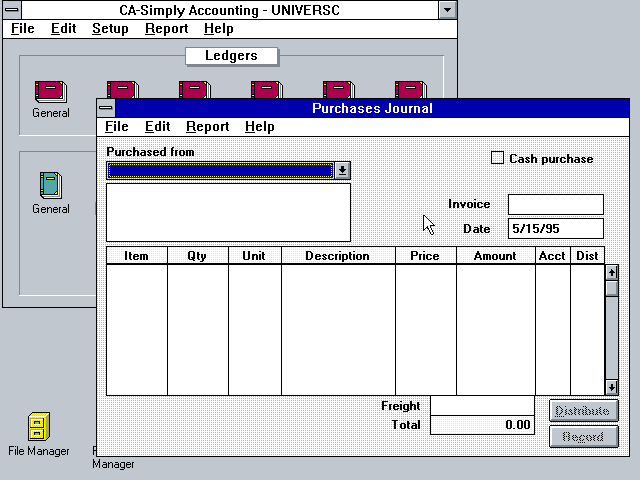Click the Acct column header
The image size is (640, 480).
[553, 256]
